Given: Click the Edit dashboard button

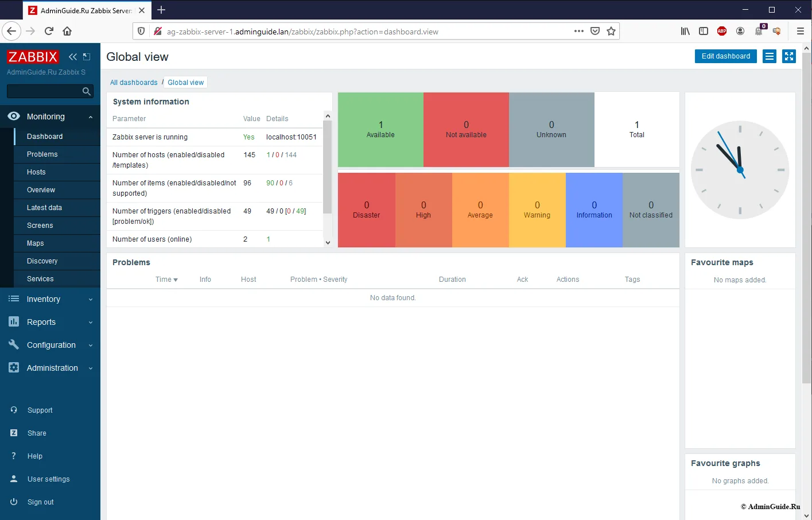Looking at the screenshot, I should click(x=726, y=56).
